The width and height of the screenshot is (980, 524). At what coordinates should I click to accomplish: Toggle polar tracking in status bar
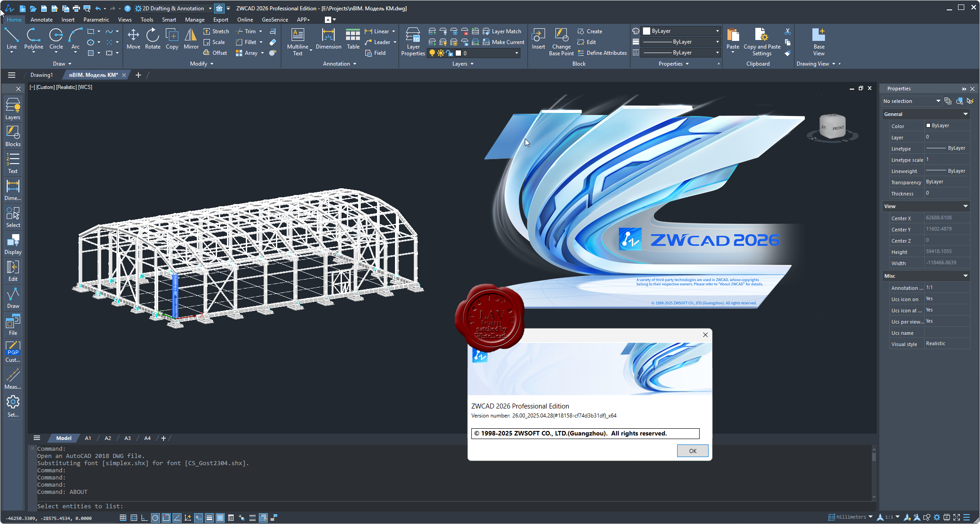[x=155, y=518]
